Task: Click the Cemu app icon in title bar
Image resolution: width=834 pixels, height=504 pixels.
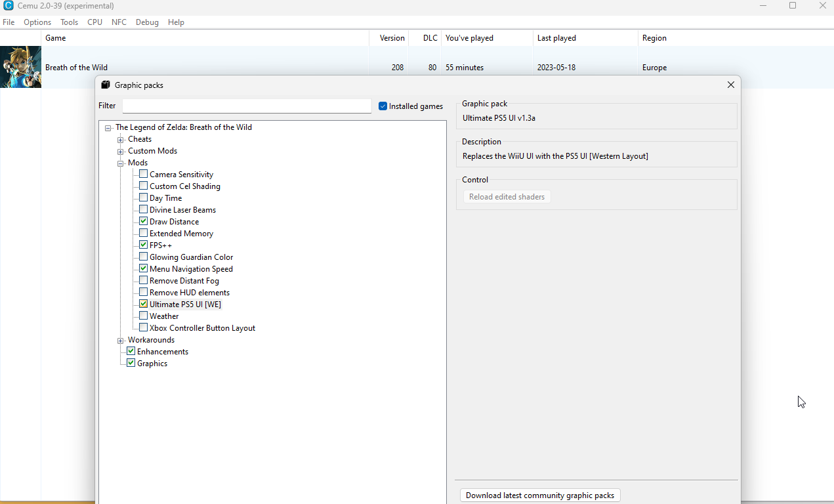Action: tap(9, 6)
